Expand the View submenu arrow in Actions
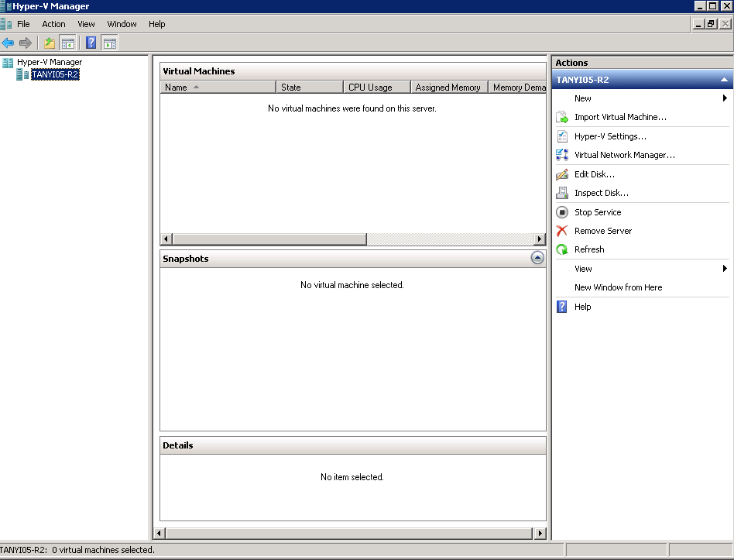734x560 pixels. coord(725,268)
